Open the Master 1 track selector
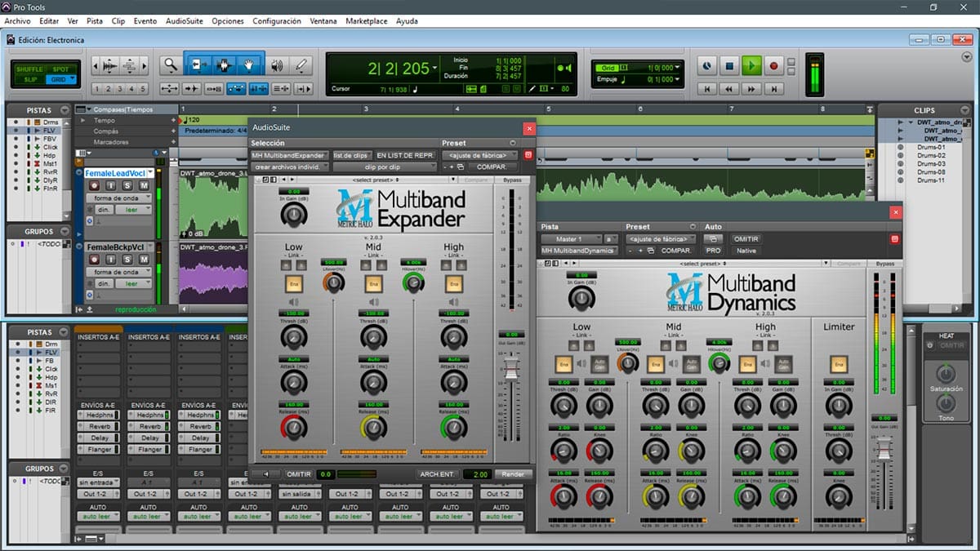980x551 pixels. tap(570, 239)
